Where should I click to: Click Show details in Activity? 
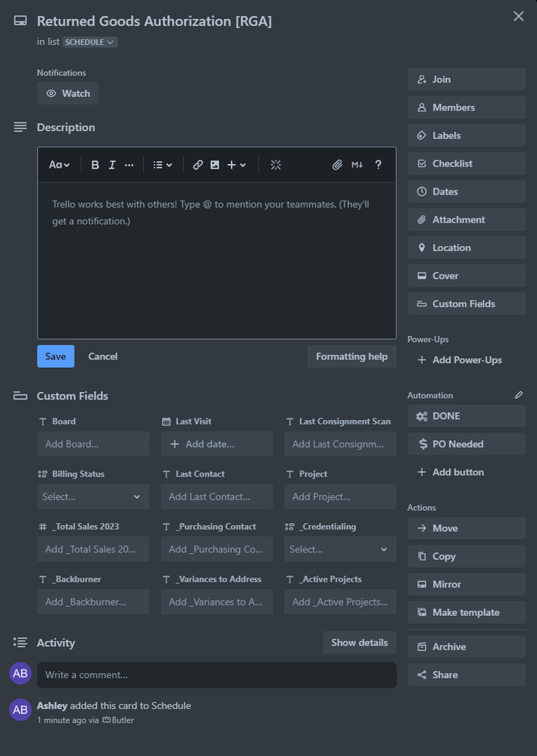360,642
